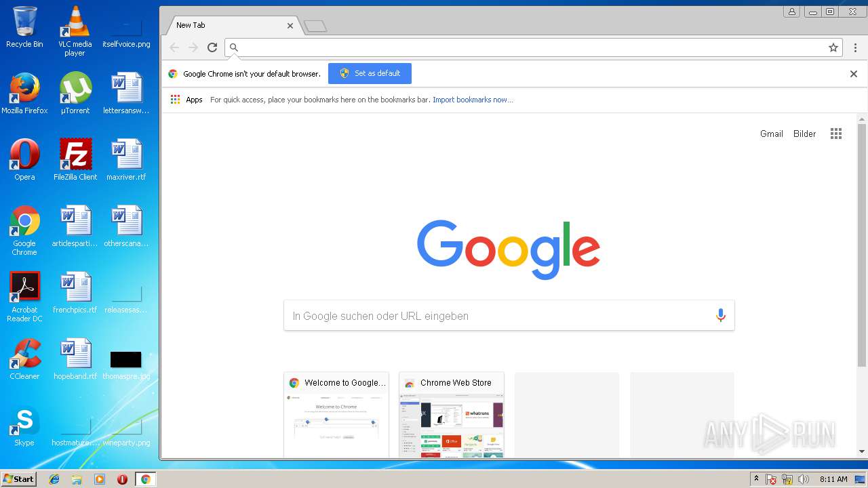The width and height of the screenshot is (868, 488).
Task: Click the Chrome forward arrow
Action: [193, 47]
